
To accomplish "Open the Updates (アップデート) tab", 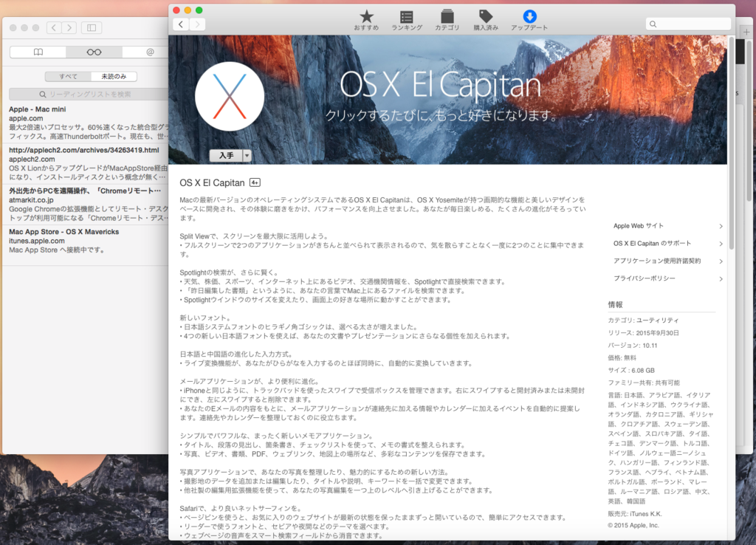I will [x=529, y=20].
